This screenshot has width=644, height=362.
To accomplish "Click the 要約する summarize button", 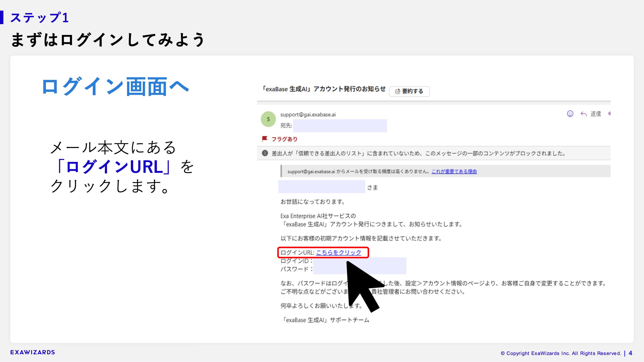I will (x=409, y=91).
